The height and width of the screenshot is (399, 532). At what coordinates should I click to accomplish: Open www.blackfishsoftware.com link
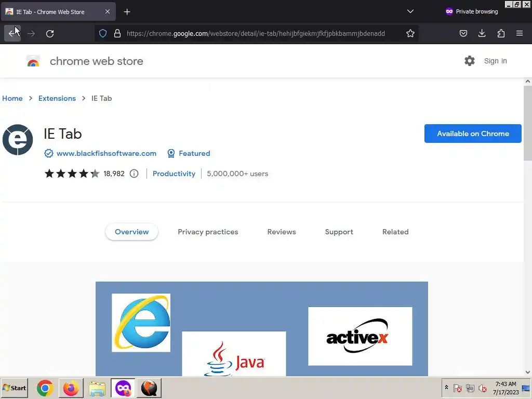tap(107, 153)
